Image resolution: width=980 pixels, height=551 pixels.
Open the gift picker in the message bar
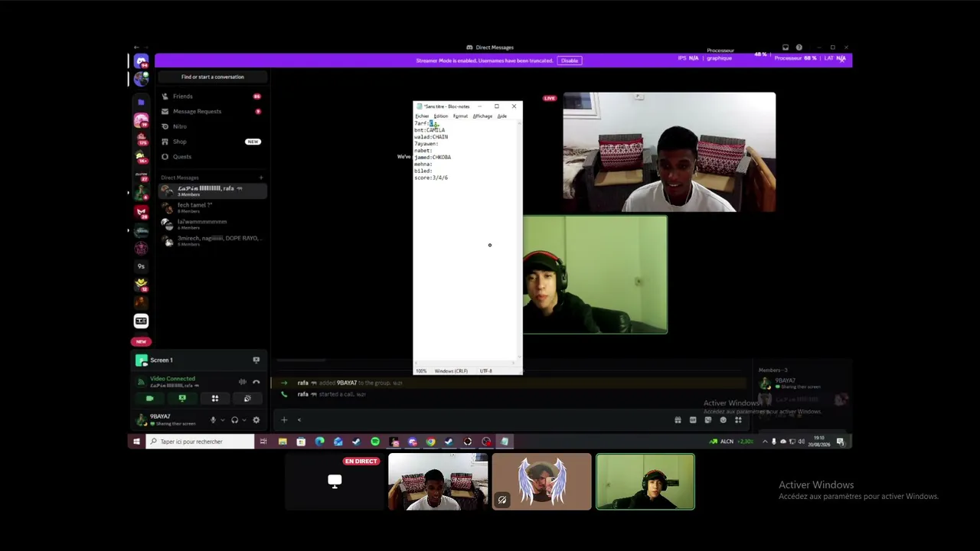pos(678,419)
